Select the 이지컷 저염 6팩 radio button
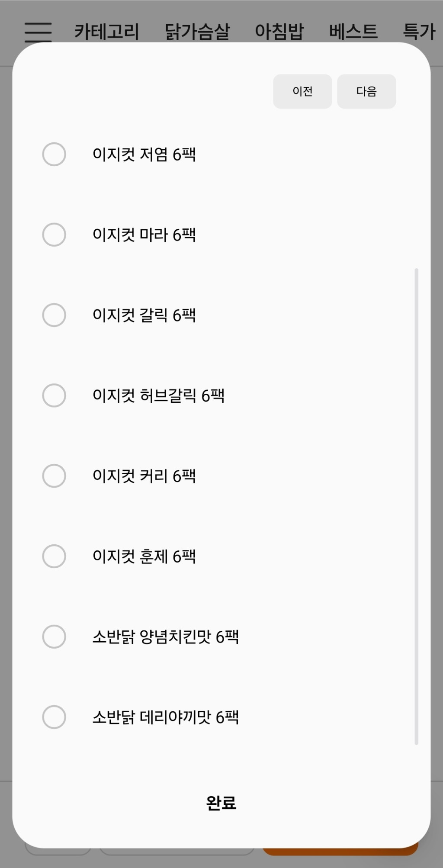Image resolution: width=443 pixels, height=868 pixels. pos(54,154)
